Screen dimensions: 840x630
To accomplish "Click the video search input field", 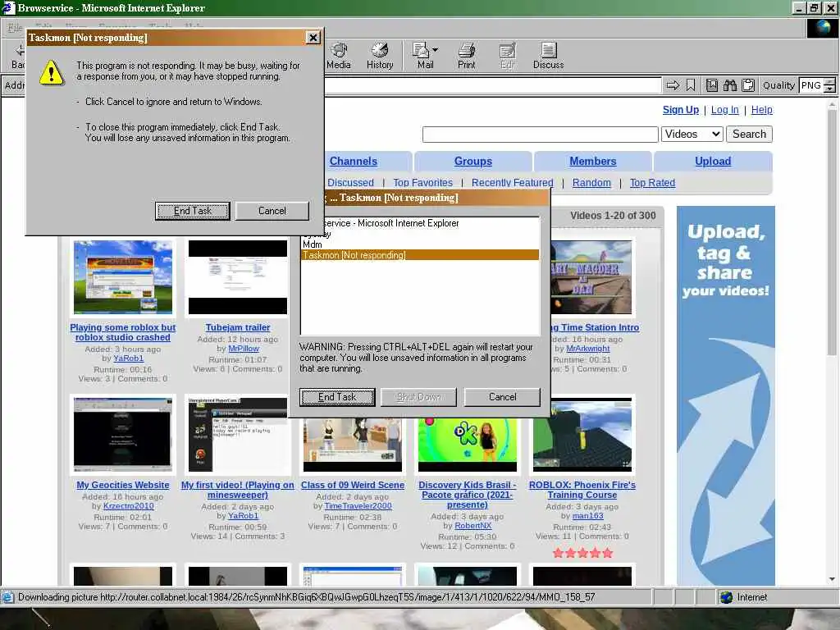I will 540,135.
